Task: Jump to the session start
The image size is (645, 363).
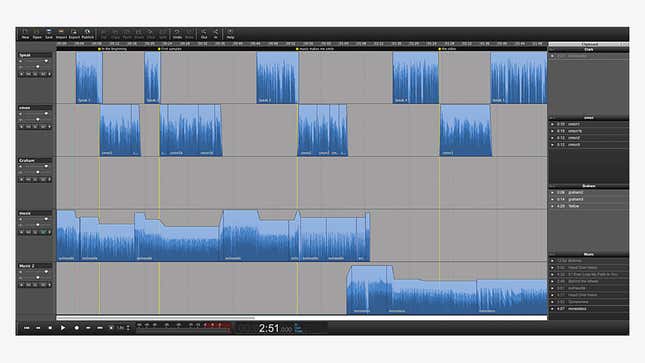Action: (27, 328)
